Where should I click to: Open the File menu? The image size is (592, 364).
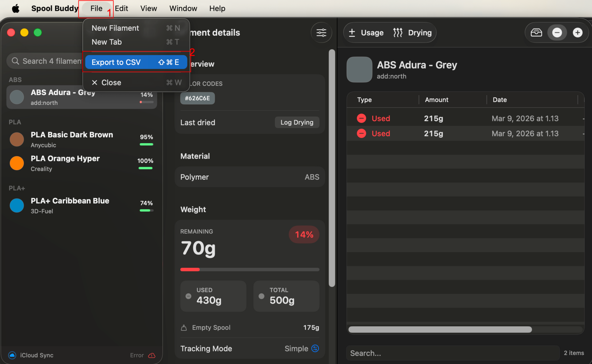pyautogui.click(x=96, y=8)
